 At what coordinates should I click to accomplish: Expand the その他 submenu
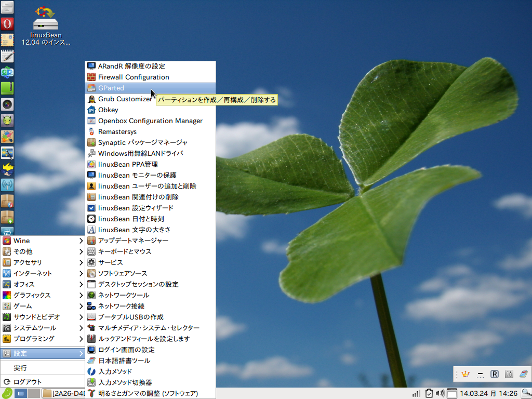tap(43, 252)
